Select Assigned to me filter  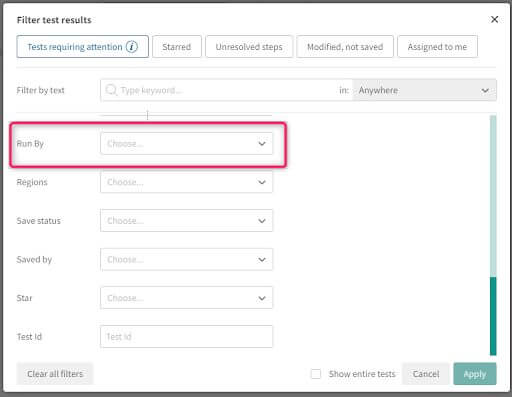pyautogui.click(x=437, y=47)
